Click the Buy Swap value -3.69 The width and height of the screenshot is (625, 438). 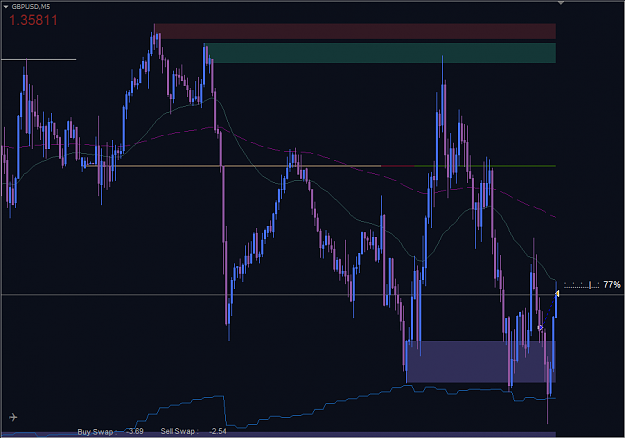[135, 431]
